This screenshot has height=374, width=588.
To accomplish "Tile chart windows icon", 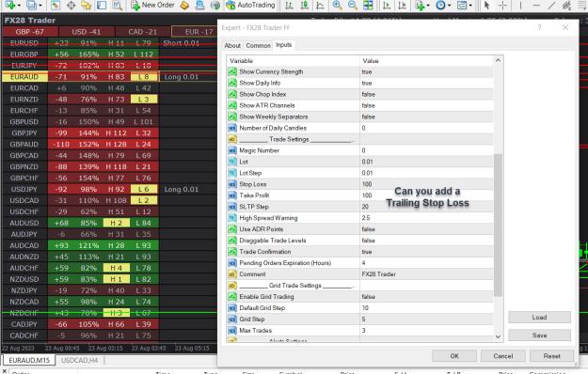I will pos(368,5).
